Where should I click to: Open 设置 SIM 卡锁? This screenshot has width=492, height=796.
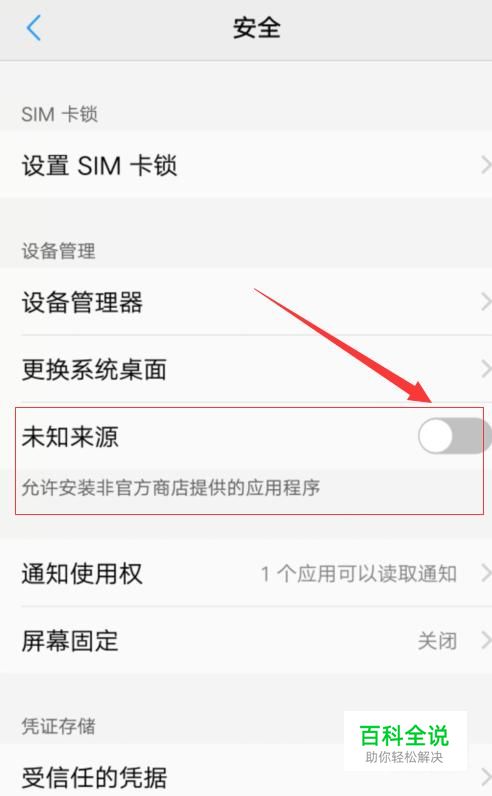pos(246,165)
